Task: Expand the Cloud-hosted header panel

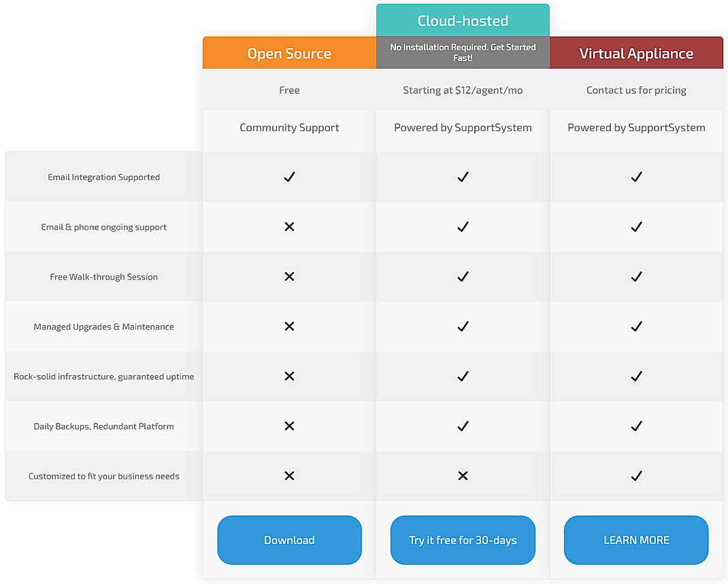Action: coord(463,20)
